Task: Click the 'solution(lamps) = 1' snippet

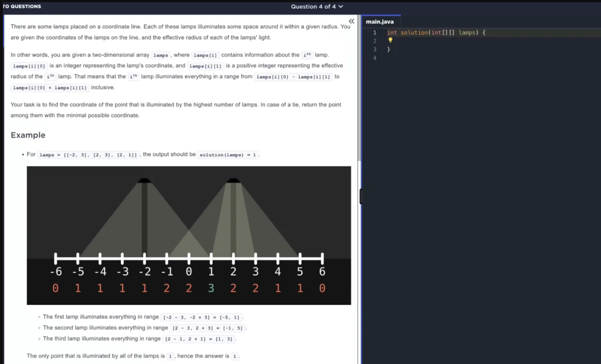Action: [228, 155]
